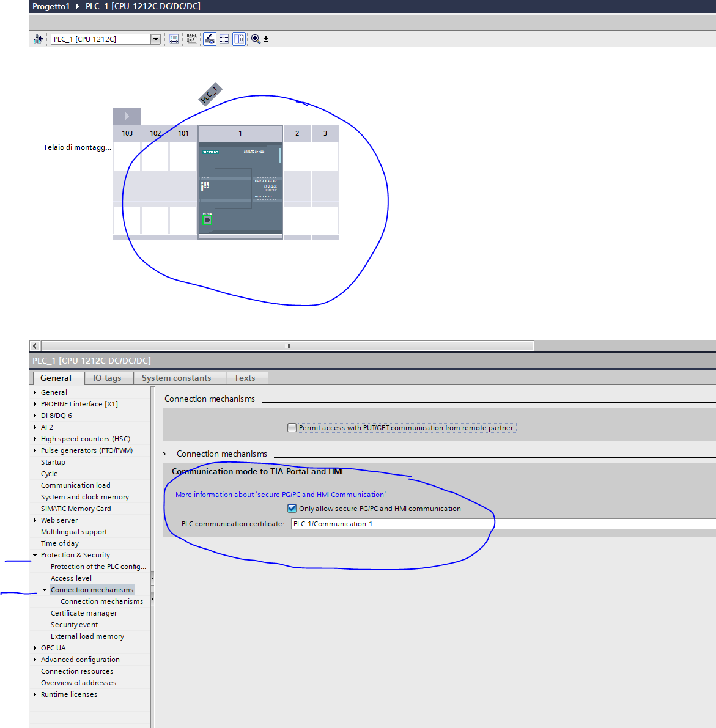Click the horizontal scrollbar under the device view

(287, 346)
